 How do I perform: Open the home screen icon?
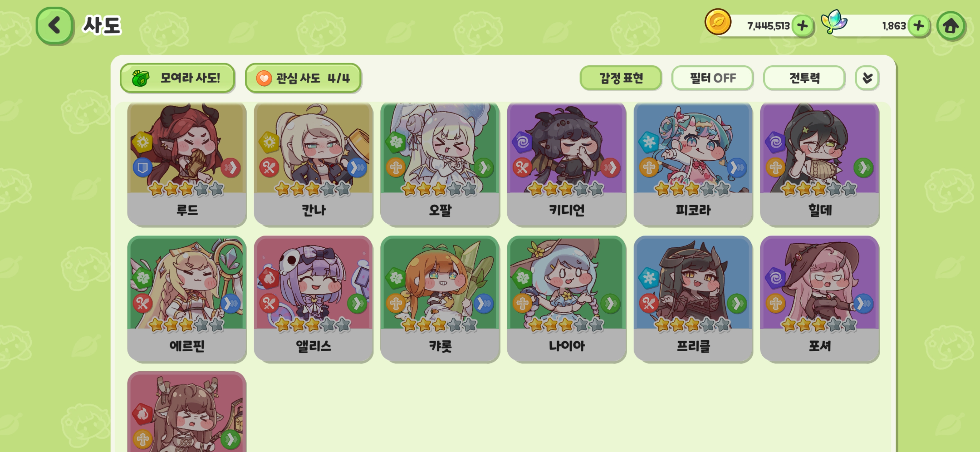(950, 26)
